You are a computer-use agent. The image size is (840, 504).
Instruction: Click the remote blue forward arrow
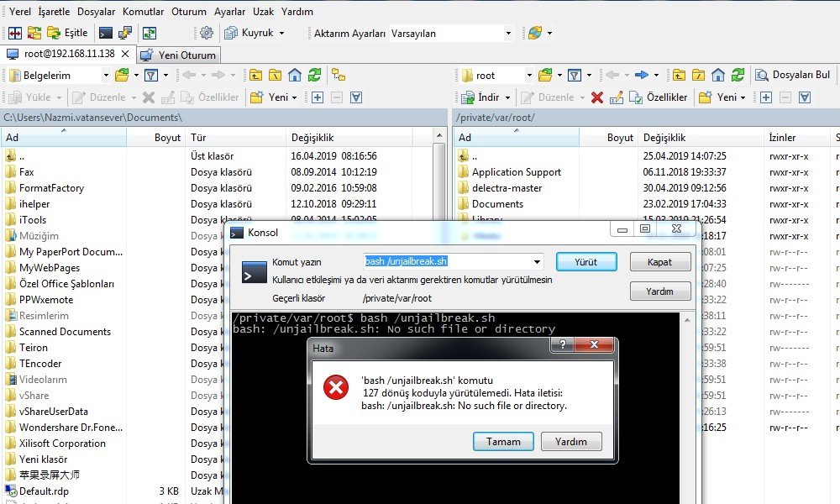[x=641, y=76]
